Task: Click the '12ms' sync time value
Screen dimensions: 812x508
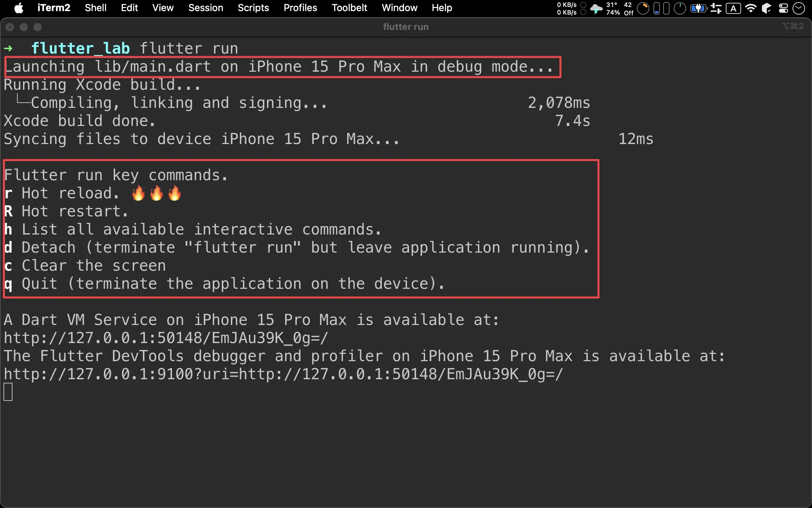Action: pyautogui.click(x=636, y=139)
